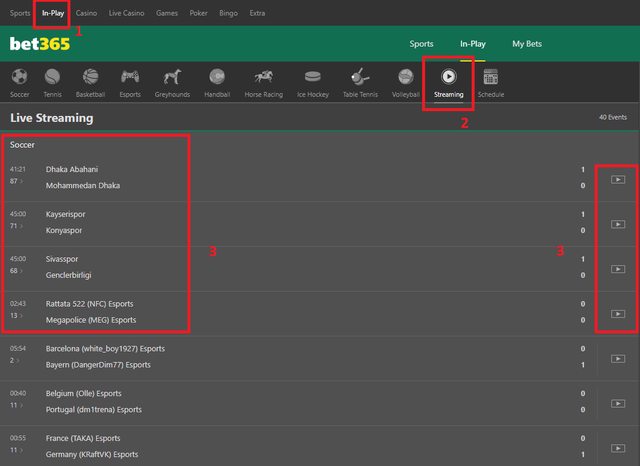Open Dhaka Abahani team row
The height and width of the screenshot is (466, 640).
(x=72, y=169)
